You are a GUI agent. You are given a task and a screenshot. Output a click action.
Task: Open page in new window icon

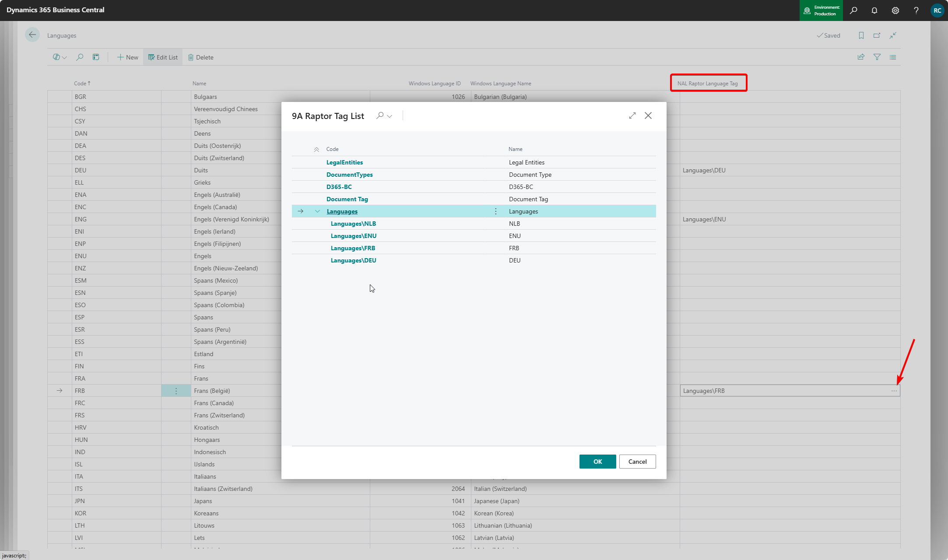[x=877, y=35]
